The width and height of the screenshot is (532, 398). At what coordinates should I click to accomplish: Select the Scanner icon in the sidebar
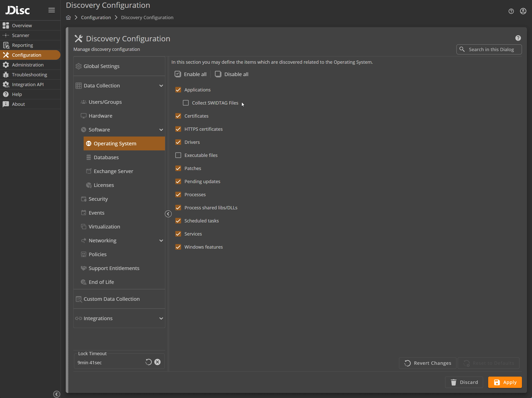6,35
